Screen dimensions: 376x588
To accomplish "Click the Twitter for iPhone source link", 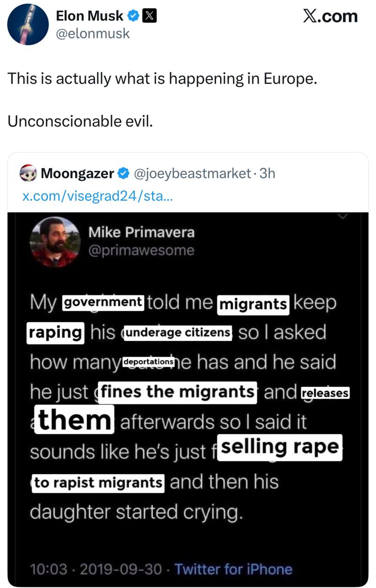I will 233,569.
